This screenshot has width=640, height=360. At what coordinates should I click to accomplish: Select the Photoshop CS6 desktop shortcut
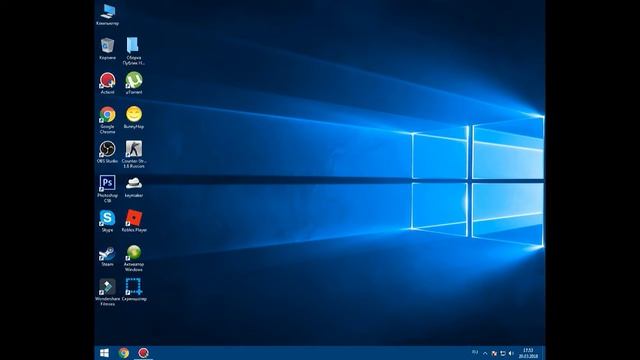tap(107, 189)
